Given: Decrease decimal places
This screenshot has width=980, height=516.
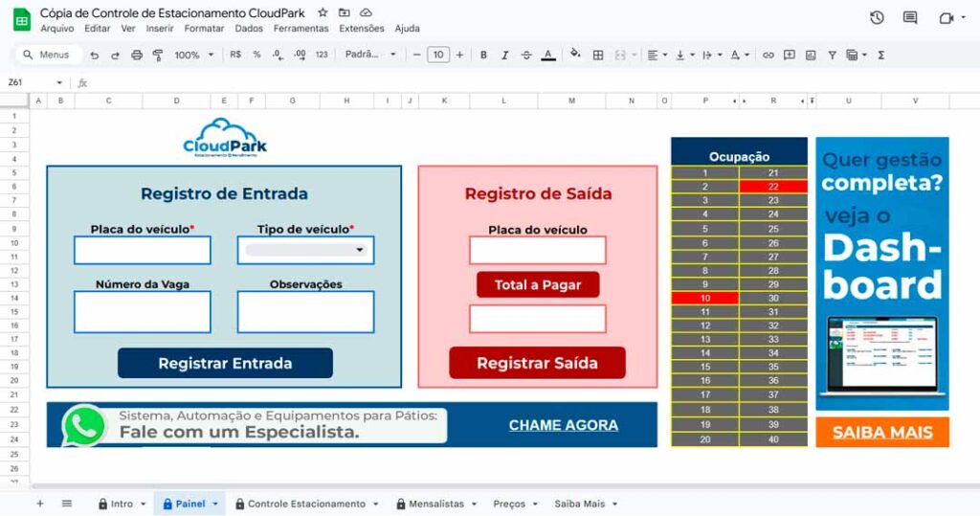Looking at the screenshot, I should click(278, 55).
